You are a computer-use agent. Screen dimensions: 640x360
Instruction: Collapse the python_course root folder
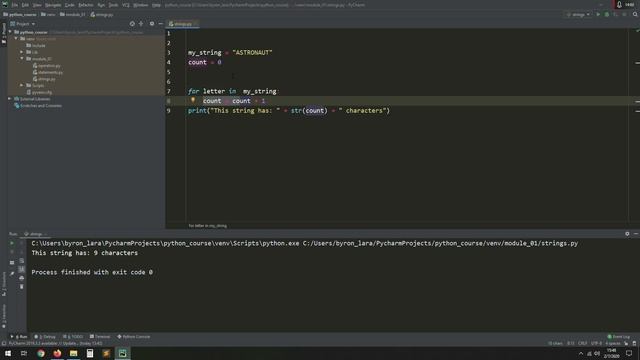click(x=10, y=32)
